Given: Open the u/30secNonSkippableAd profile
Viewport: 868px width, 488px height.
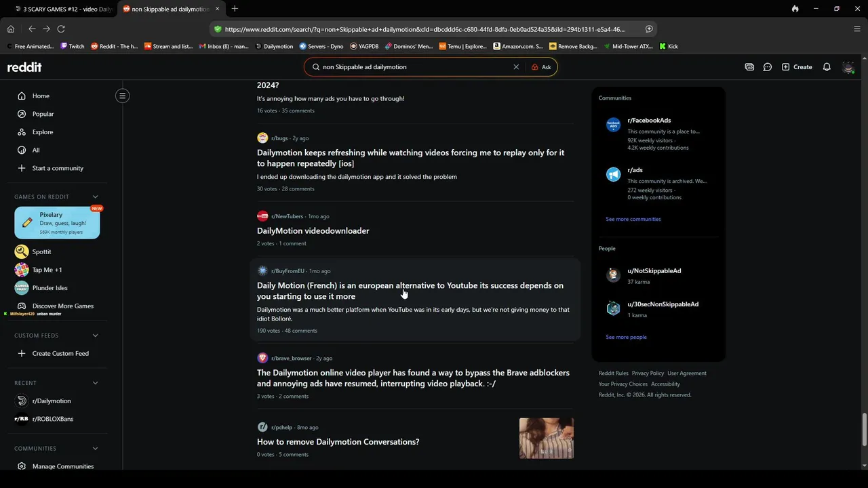Looking at the screenshot, I should coord(663,304).
